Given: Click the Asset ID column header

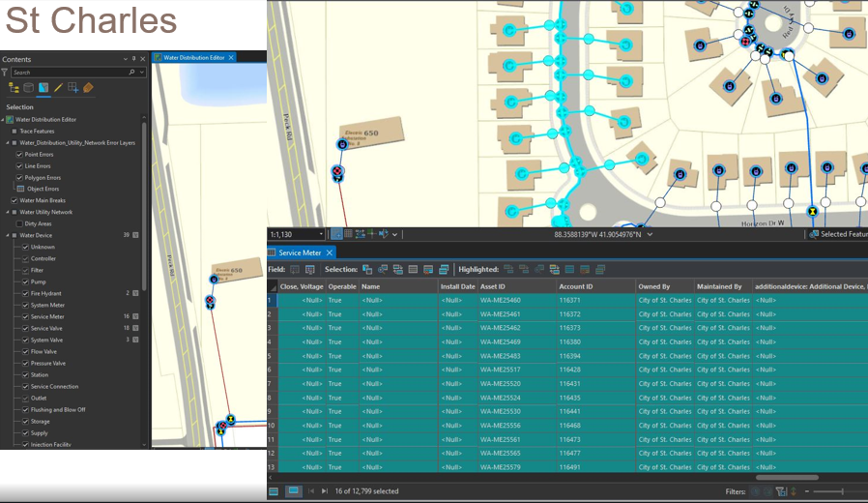Looking at the screenshot, I should click(x=516, y=286).
